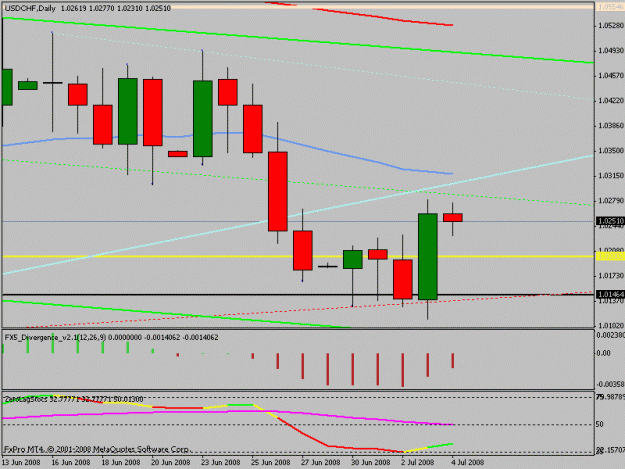Viewport: 625px width, 469px height.
Task: Click the 0.00 level on divergence scale
Action: tap(603, 353)
